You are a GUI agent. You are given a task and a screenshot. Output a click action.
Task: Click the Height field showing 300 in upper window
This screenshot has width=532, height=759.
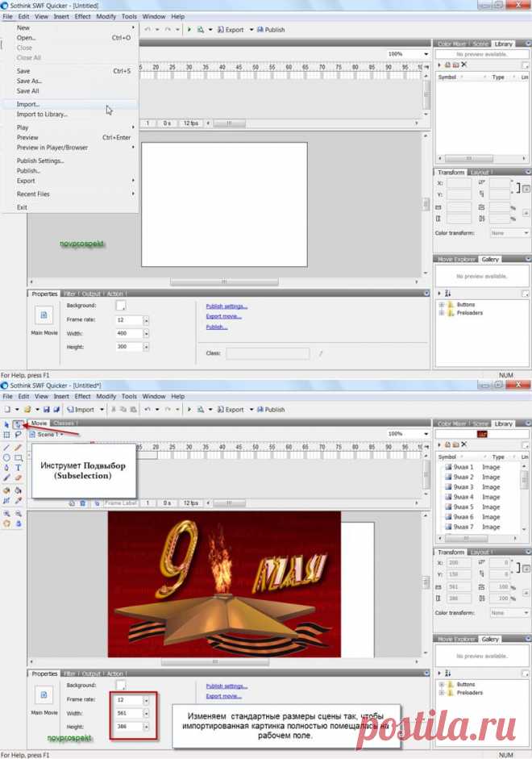[129, 347]
